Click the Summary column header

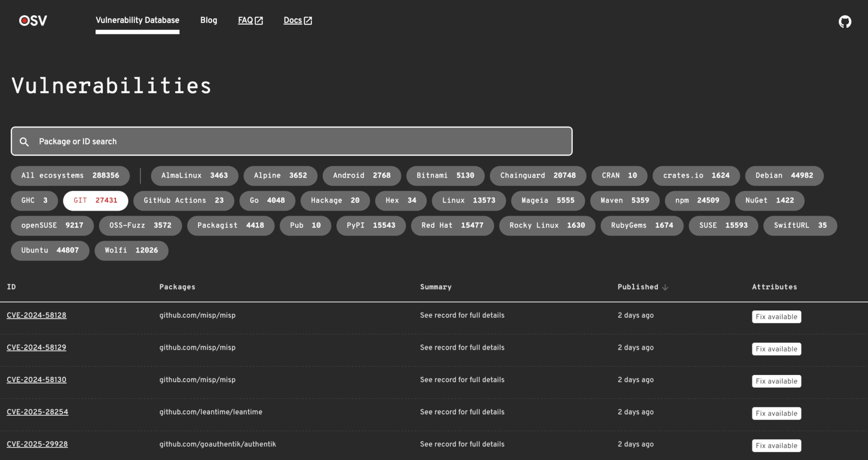(436, 287)
